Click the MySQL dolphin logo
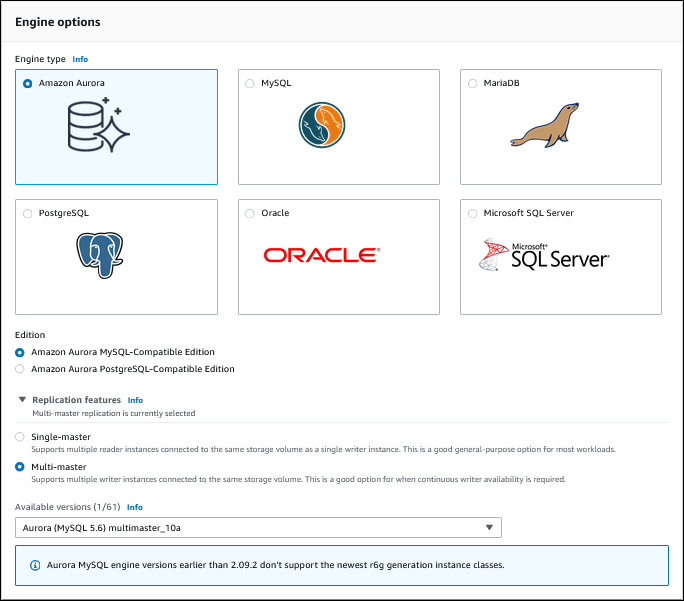 pyautogui.click(x=321, y=126)
